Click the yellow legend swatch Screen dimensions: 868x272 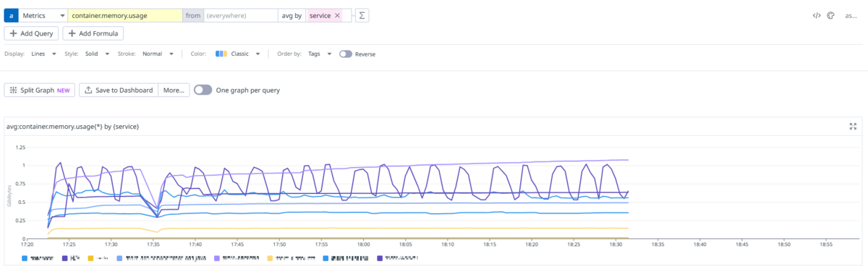90,258
